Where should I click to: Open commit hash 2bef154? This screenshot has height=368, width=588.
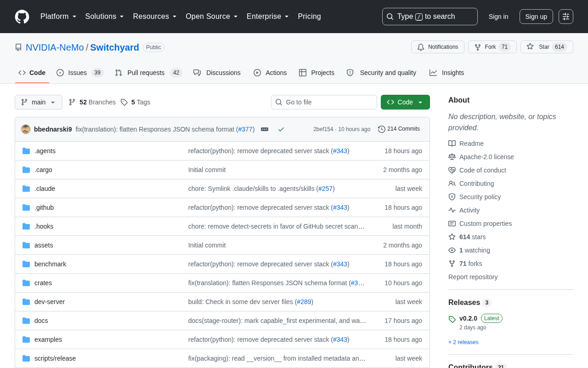[x=323, y=129]
